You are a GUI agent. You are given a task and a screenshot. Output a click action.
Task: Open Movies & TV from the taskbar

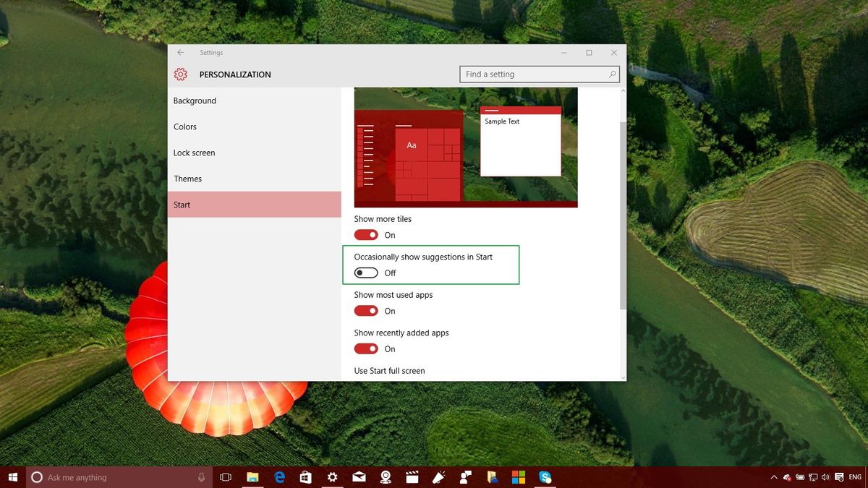point(412,477)
